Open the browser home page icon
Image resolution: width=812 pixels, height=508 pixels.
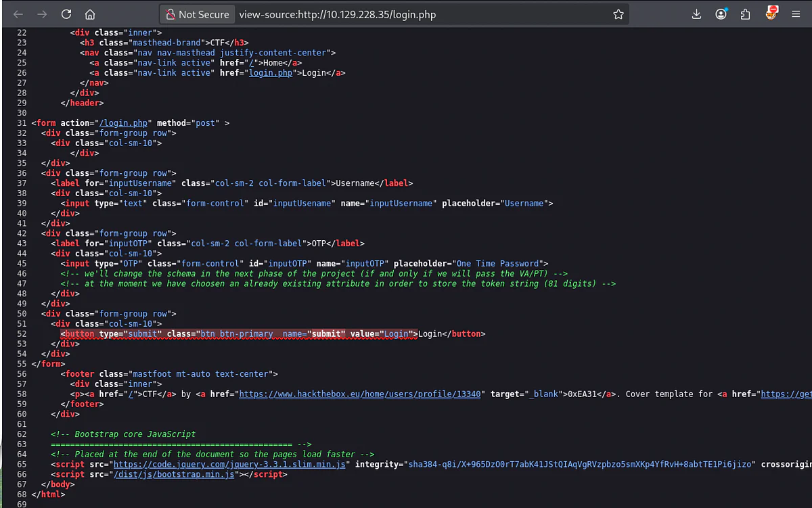pyautogui.click(x=90, y=14)
